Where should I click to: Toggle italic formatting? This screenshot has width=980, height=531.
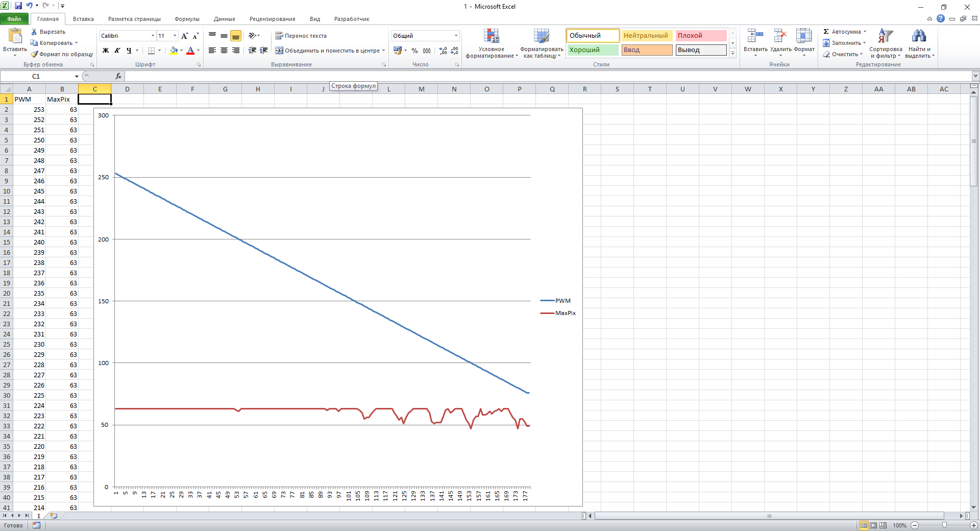click(117, 51)
